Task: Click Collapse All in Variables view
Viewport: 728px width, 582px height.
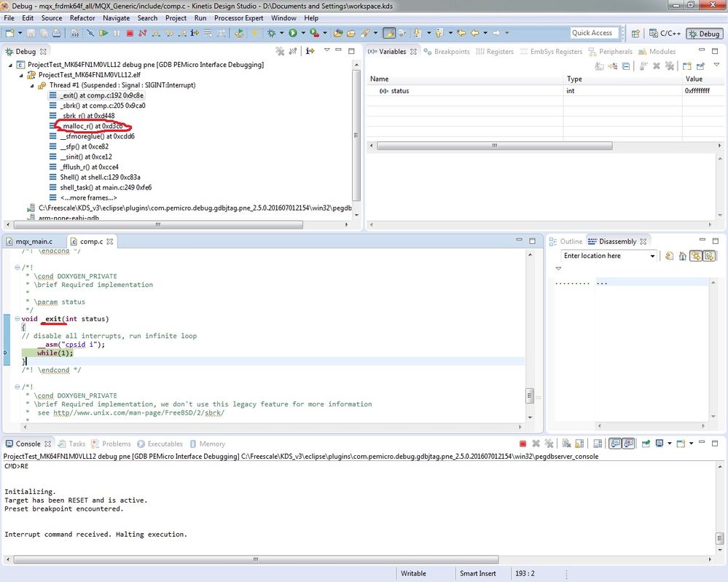Action: pyautogui.click(x=626, y=66)
